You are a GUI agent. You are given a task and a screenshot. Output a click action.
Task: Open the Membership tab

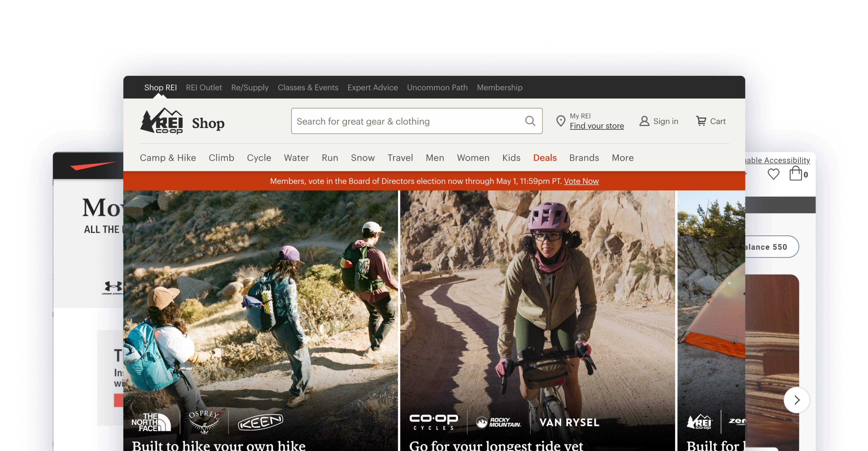coord(499,87)
